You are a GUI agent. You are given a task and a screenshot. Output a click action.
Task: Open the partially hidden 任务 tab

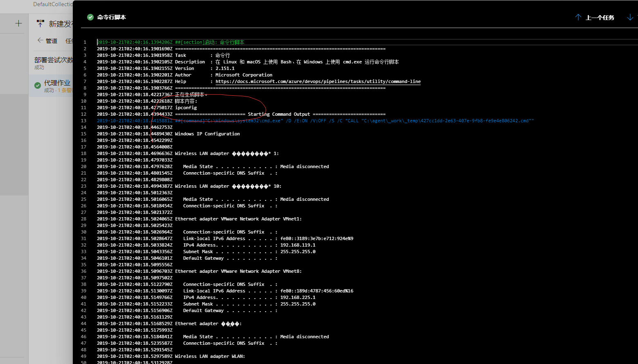(x=69, y=41)
